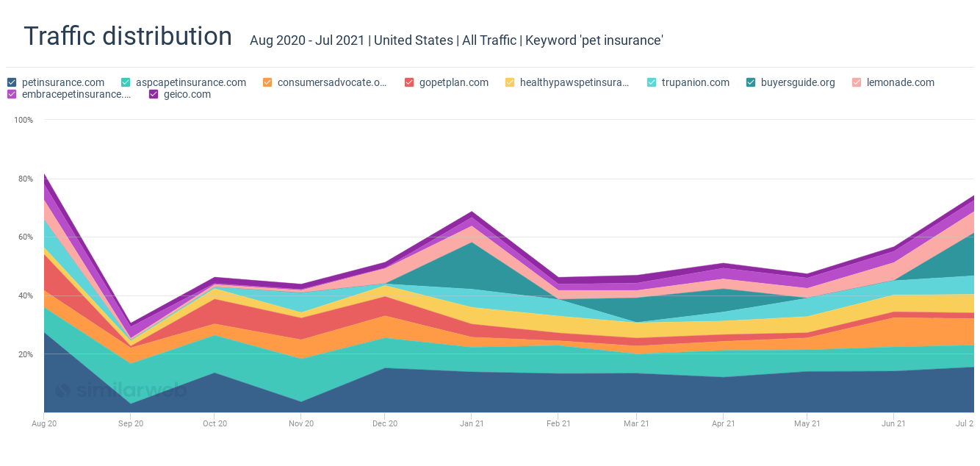Disable buyersguide.org legend checkbox
Image resolution: width=980 pixels, height=466 pixels.
tap(751, 82)
